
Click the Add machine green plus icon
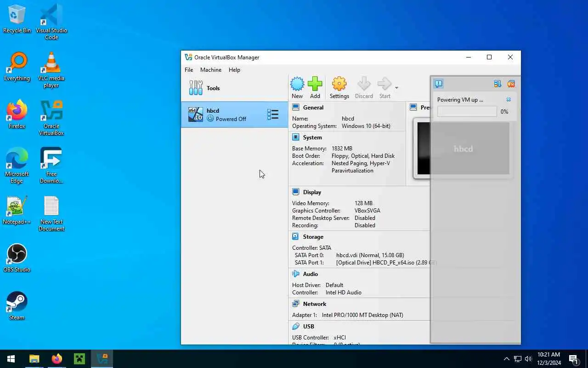click(x=315, y=88)
